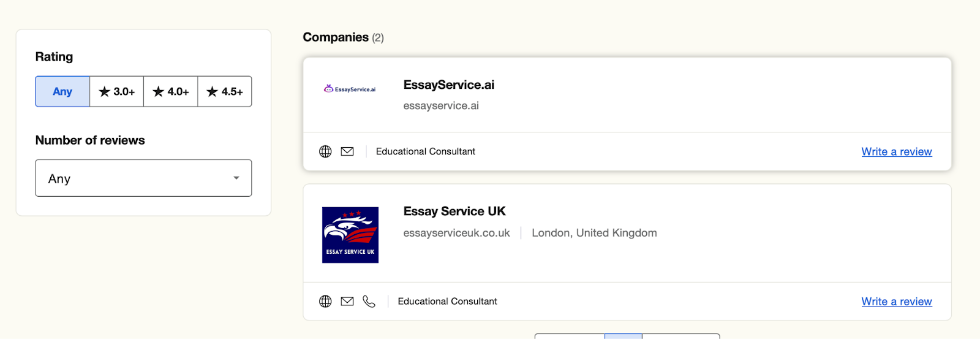This screenshot has height=339, width=980.
Task: Open the Number of reviews dropdown
Action: pos(143,178)
